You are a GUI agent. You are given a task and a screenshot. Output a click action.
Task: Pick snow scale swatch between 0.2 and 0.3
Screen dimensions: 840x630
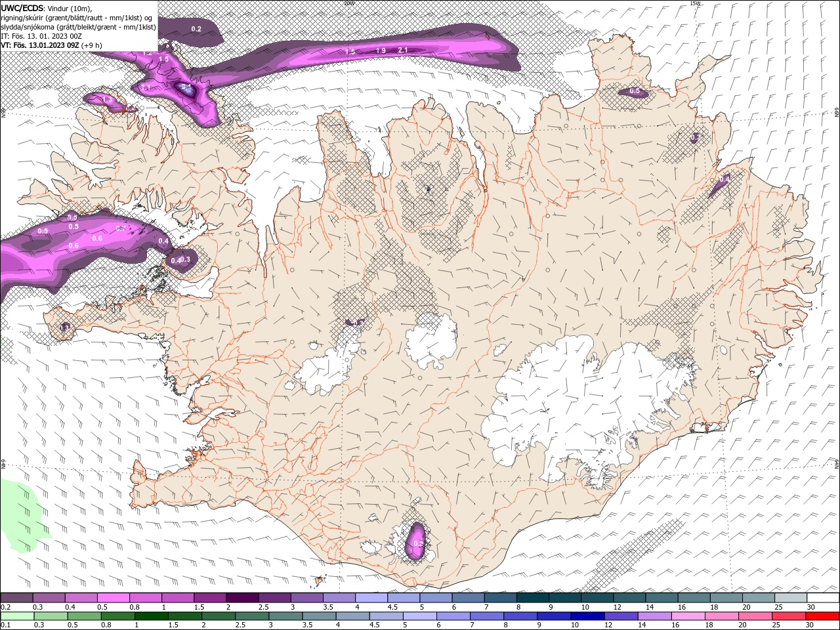pos(16,597)
